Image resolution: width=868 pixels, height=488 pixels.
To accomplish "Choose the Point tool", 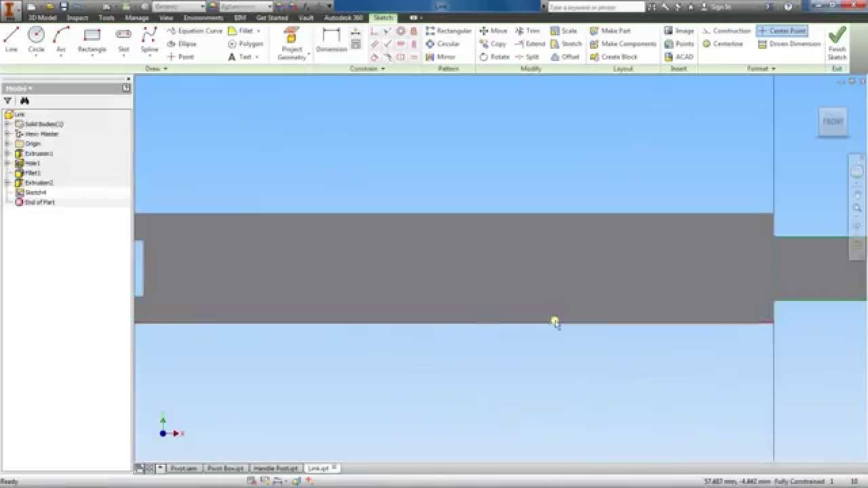I will pyautogui.click(x=180, y=57).
